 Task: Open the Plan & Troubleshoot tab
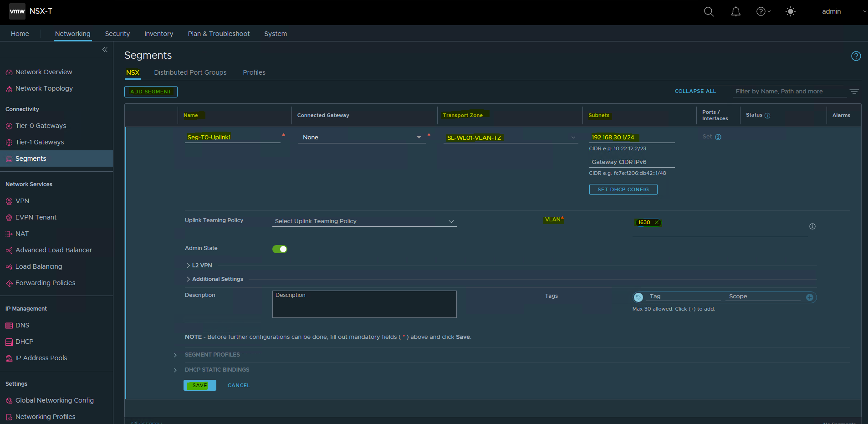tap(219, 34)
